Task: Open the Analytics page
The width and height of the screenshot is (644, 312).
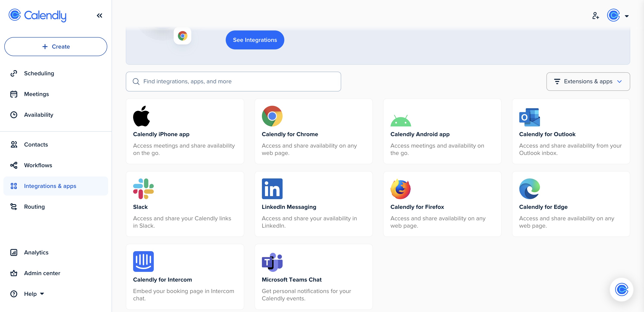Action: click(36, 252)
